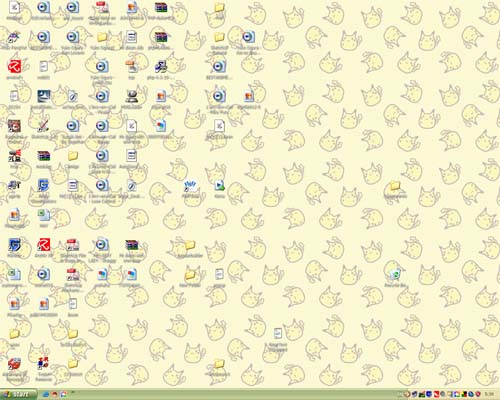The width and height of the screenshot is (500, 400).
Task: Click an empty area of the taskbar
Action: click(233, 394)
